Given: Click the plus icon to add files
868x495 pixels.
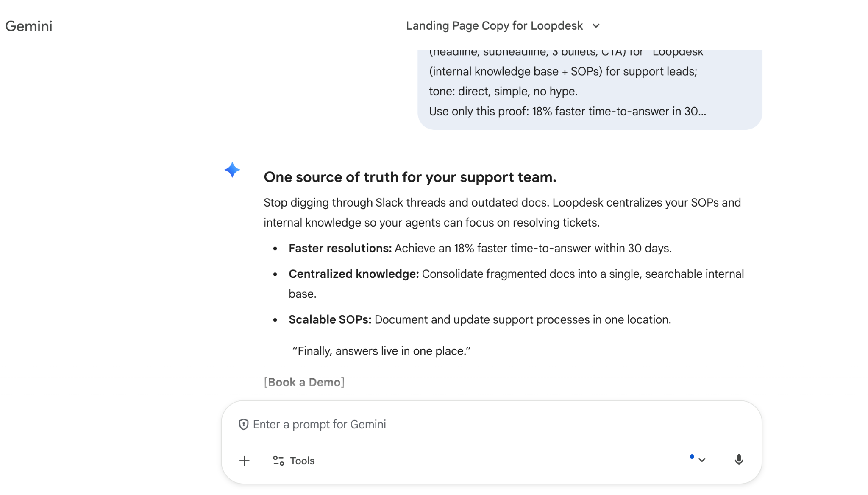Looking at the screenshot, I should pyautogui.click(x=245, y=461).
